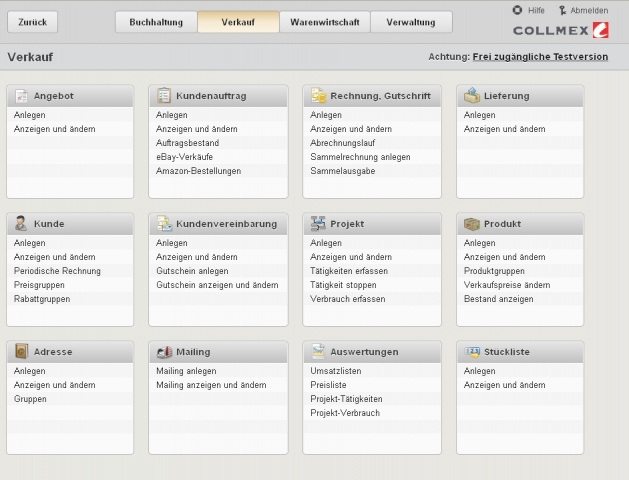Open the Warenwirtschaft tab

(325, 21)
